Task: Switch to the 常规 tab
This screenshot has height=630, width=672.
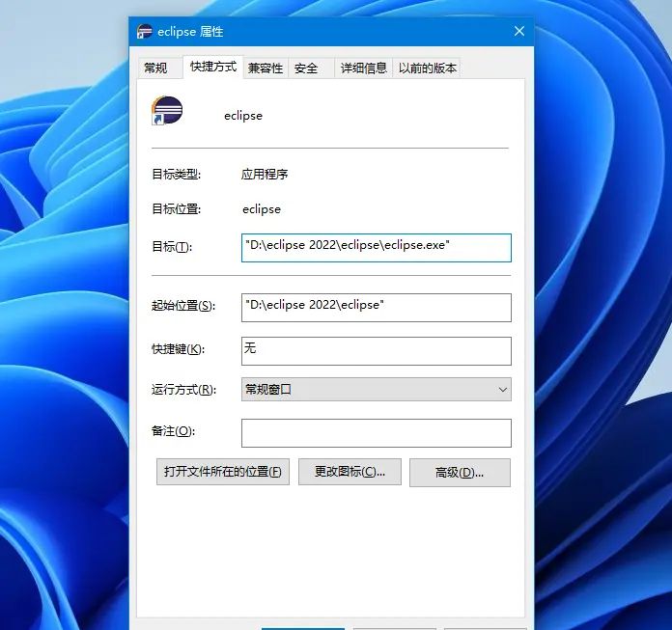Action: (155, 68)
